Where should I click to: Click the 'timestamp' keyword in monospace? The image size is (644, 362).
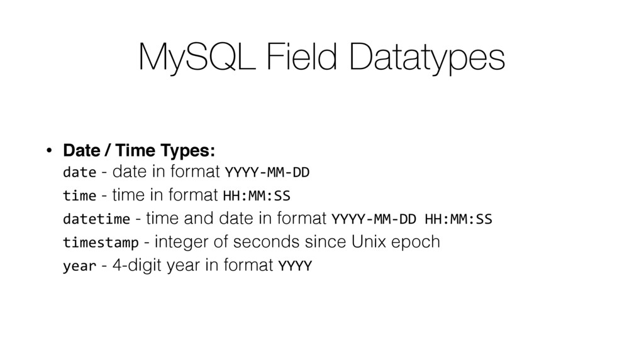click(101, 242)
